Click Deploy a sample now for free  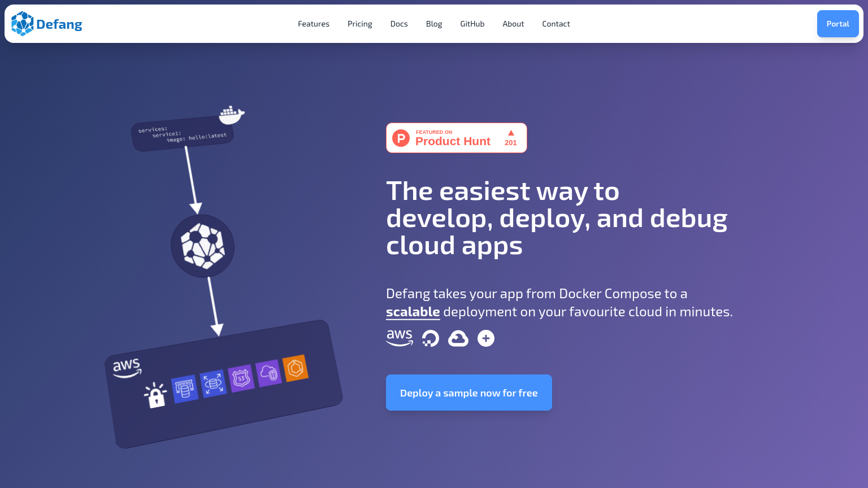pos(469,393)
